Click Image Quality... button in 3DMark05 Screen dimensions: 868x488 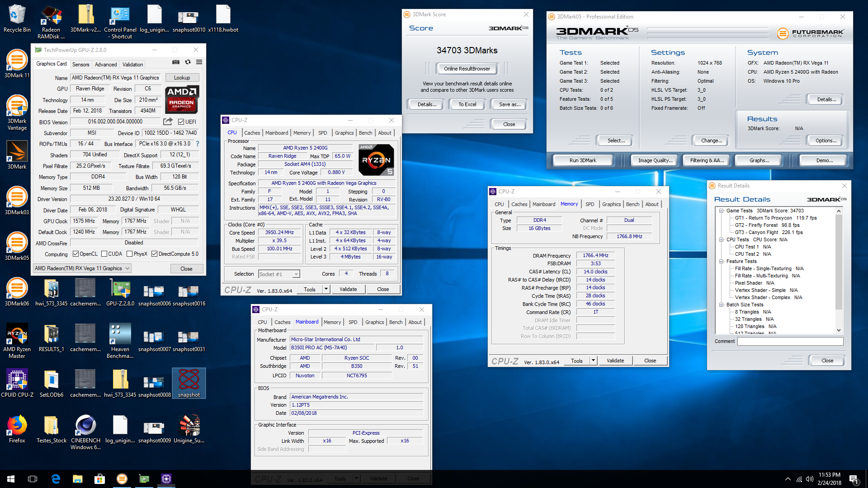click(655, 160)
